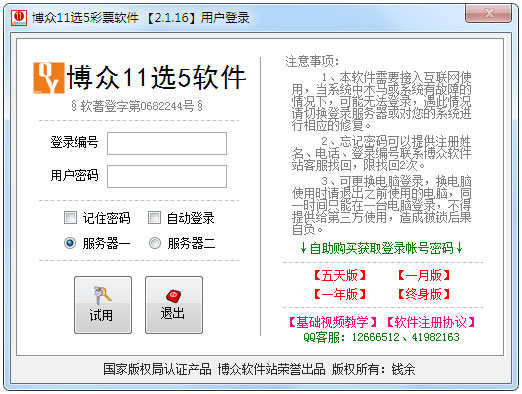522x394 pixels.
Task: Click the 自助购买获取登录帐号密码 green text
Action: click(x=381, y=248)
